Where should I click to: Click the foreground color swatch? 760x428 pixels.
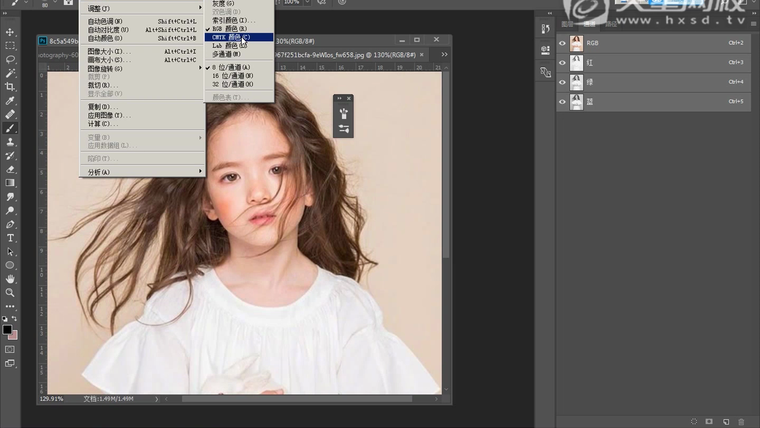pyautogui.click(x=7, y=329)
